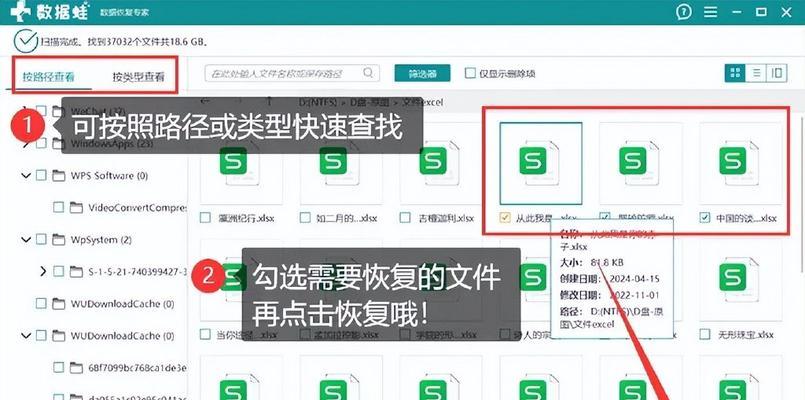This screenshot has height=400, width=805.
Task: Switch to list view icon
Action: click(756, 73)
